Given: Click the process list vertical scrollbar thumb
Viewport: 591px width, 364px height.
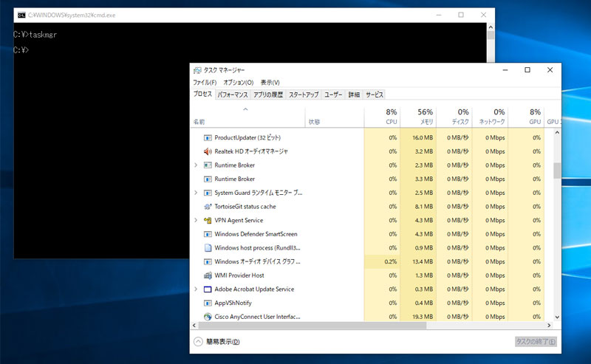Looking at the screenshot, I should 557,171.
